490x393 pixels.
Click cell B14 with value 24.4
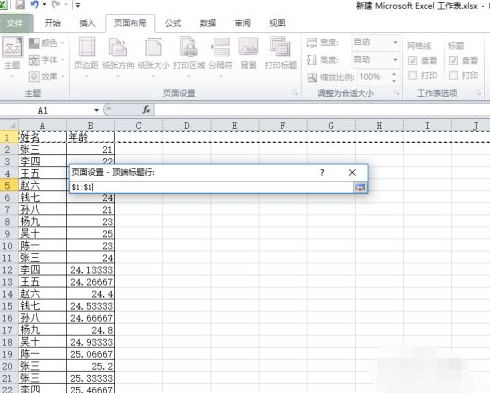point(91,294)
